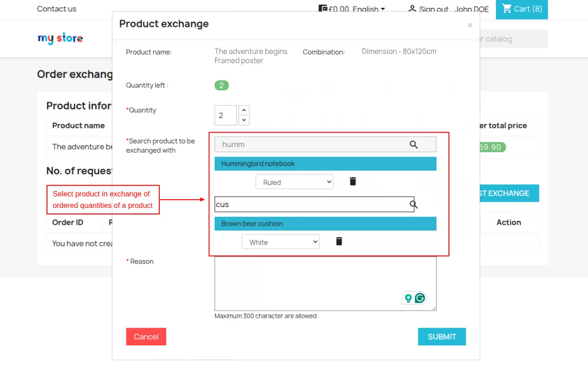The height and width of the screenshot is (368, 588).
Task: Decrease Quantity using the down arrow
Action: tap(244, 120)
